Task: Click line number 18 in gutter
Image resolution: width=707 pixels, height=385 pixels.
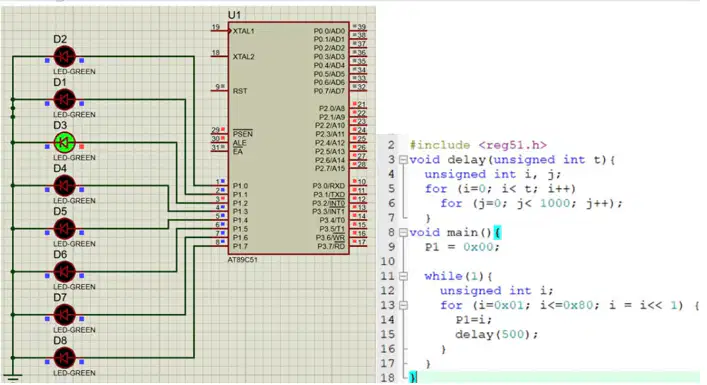Action: point(388,378)
